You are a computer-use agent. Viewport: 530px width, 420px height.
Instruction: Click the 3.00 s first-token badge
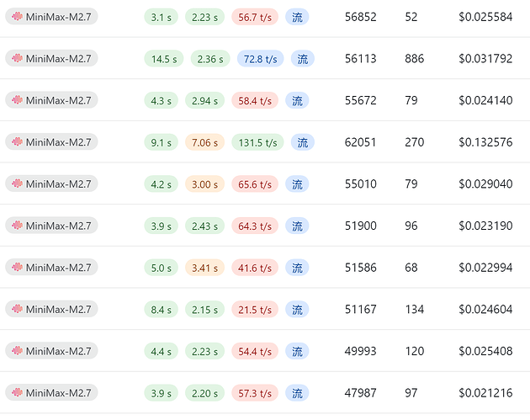pyautogui.click(x=204, y=184)
